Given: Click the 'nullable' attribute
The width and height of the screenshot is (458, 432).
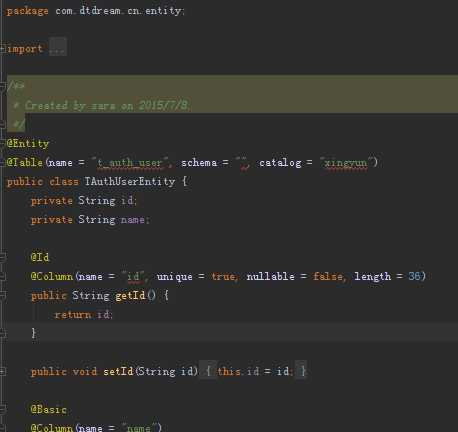Looking at the screenshot, I should [x=271, y=276].
